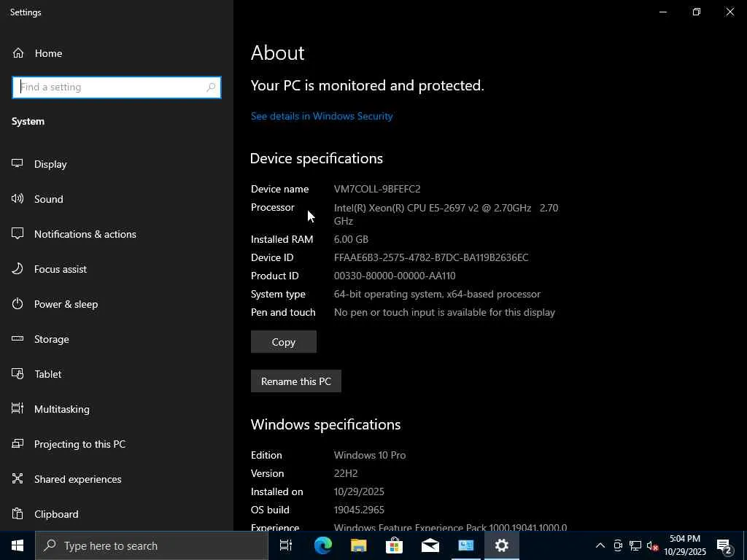Click the Multitasking icon in sidebar

pos(18,408)
